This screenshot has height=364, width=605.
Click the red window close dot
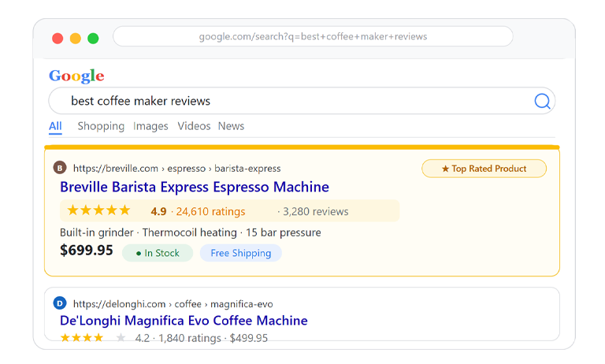point(58,39)
